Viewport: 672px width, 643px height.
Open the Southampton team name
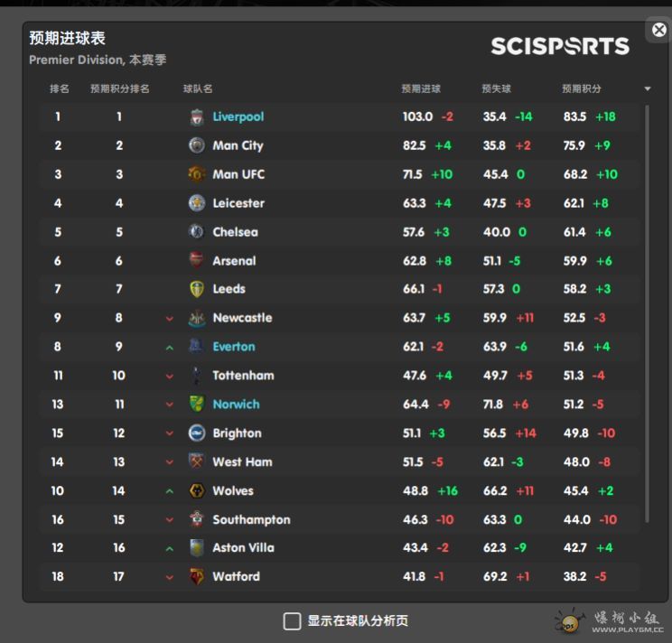pyautogui.click(x=252, y=519)
